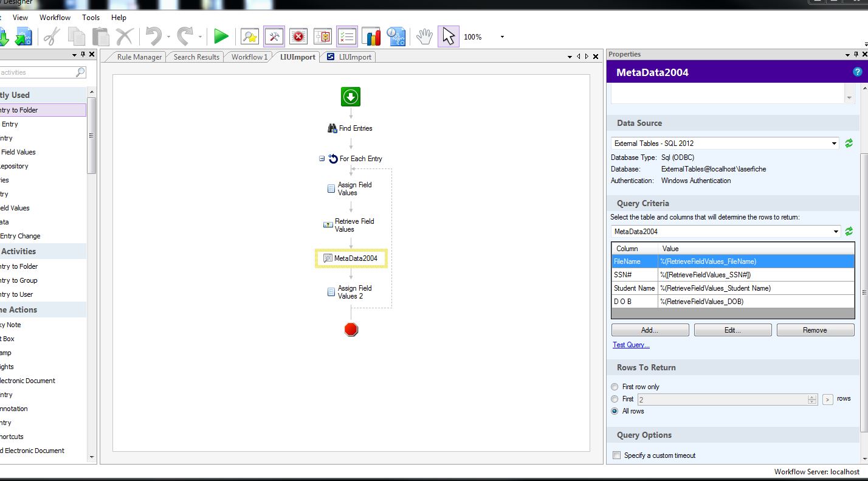Viewport: 868px width, 481px height.
Task: Switch to the Rule Manager tab
Action: (x=139, y=57)
